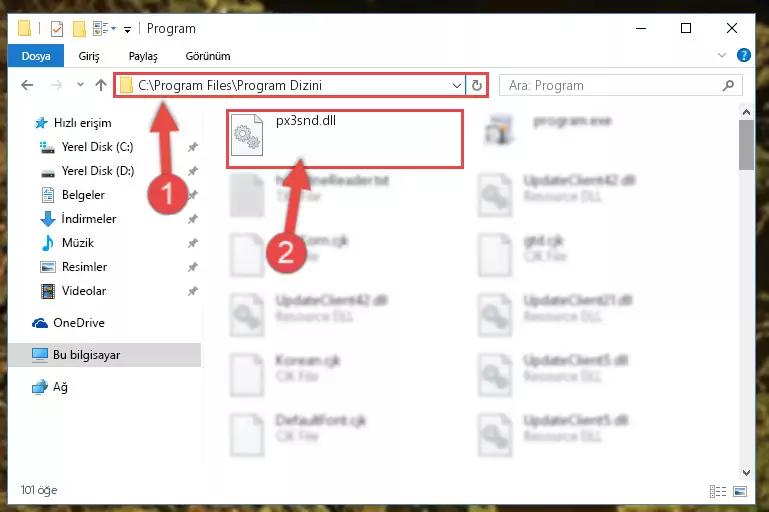Image resolution: width=769 pixels, height=512 pixels.
Task: Expand the ribbon with the chevron
Action: (721, 55)
